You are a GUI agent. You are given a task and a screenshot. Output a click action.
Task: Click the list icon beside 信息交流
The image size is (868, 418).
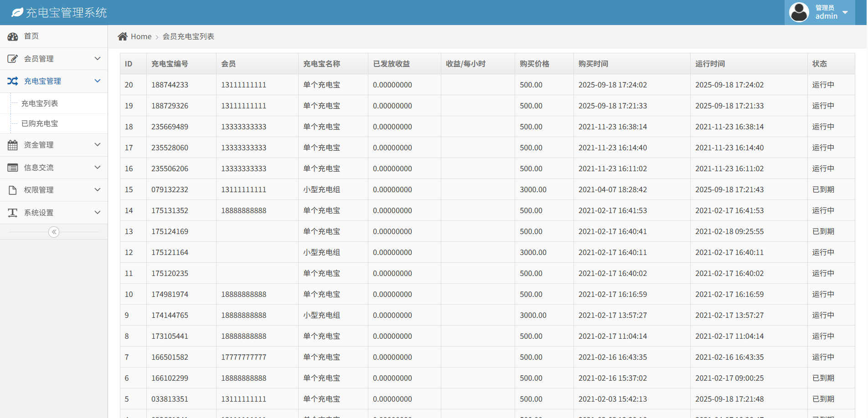(x=13, y=168)
